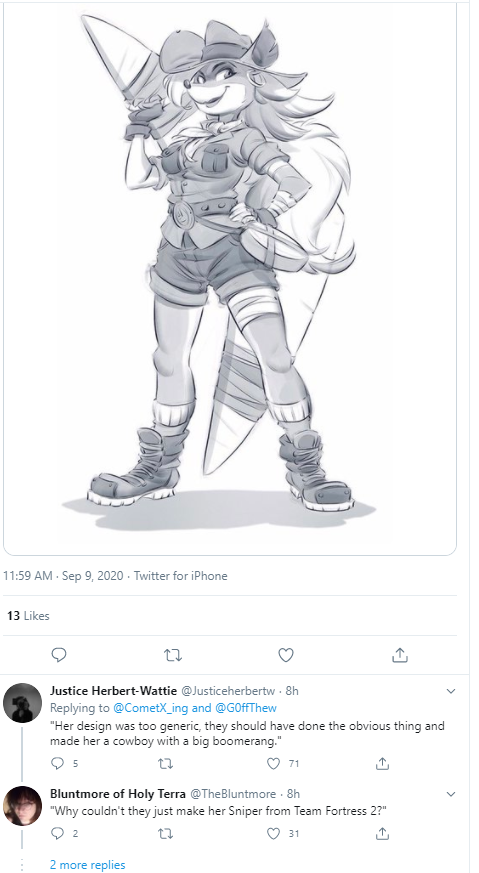Share Justice Herbert-Wattie's reply
This screenshot has width=479, height=873.
382,763
